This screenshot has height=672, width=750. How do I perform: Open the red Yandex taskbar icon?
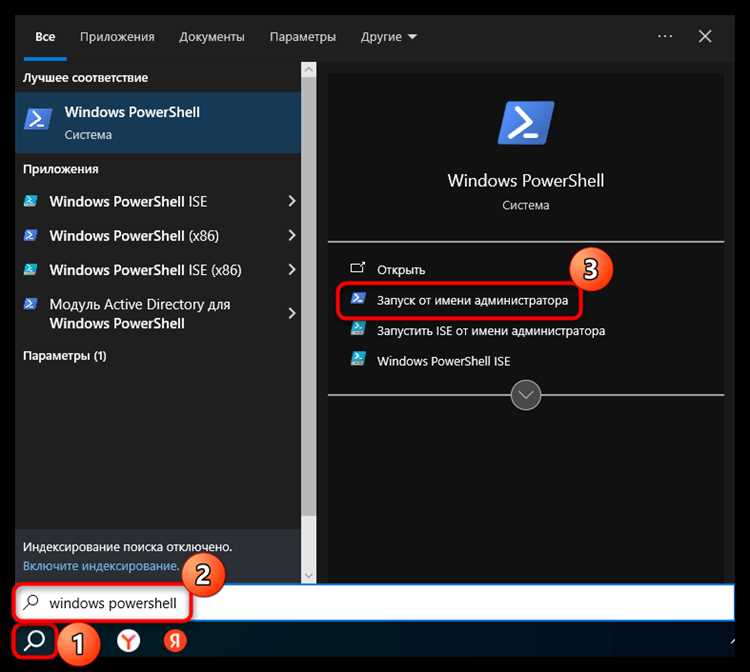pyautogui.click(x=175, y=641)
